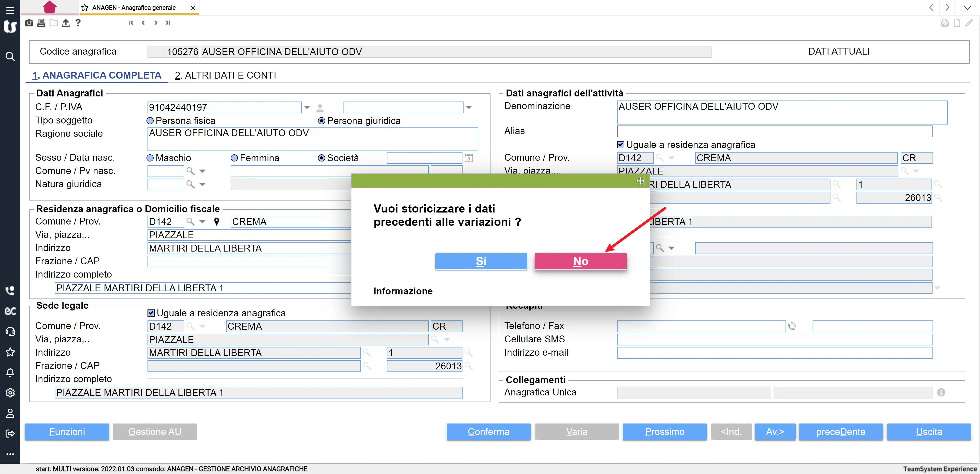
Task: Select the Persona fisica radio button
Action: 150,121
